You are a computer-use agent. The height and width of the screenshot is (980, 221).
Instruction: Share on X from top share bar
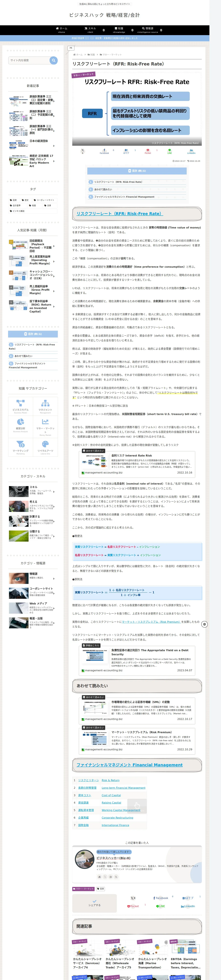coord(82,151)
